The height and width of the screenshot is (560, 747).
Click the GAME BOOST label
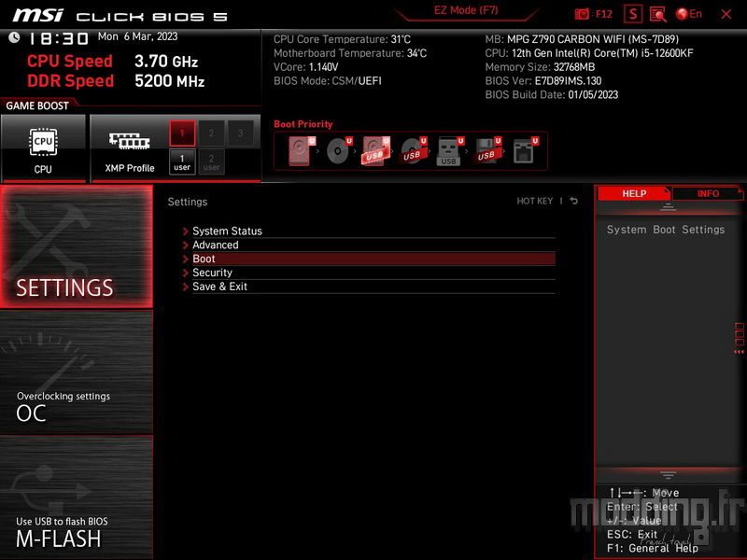[x=37, y=105]
